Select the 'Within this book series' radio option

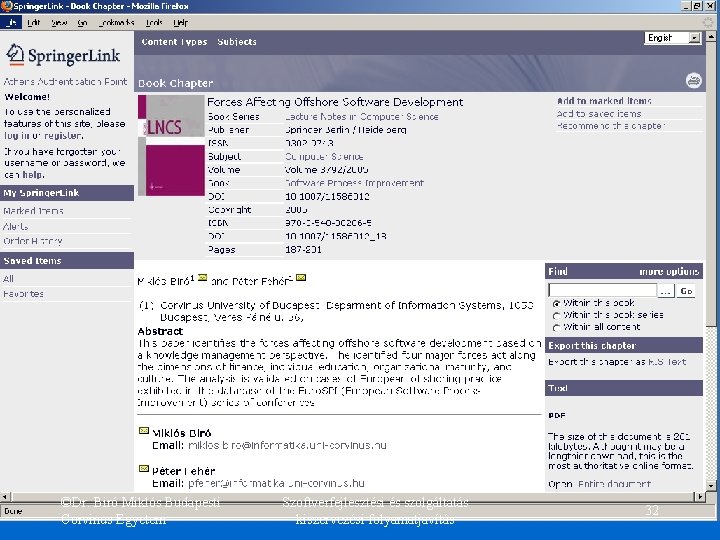coord(557,315)
